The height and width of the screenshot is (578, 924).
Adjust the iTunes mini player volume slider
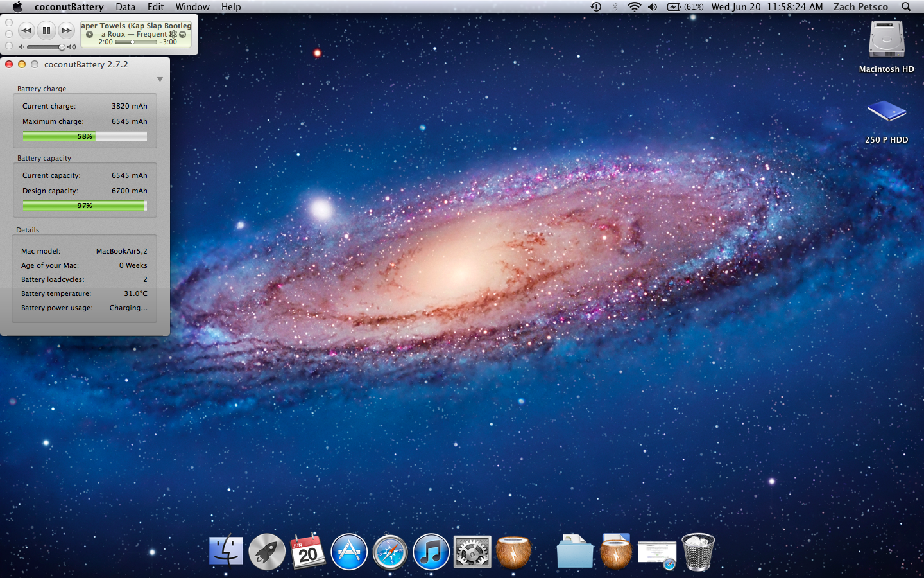coord(46,47)
